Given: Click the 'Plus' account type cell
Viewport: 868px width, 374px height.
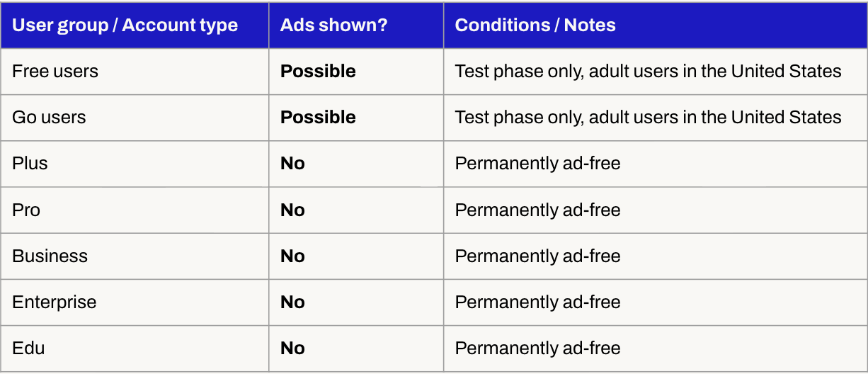Looking at the screenshot, I should pos(30,164).
